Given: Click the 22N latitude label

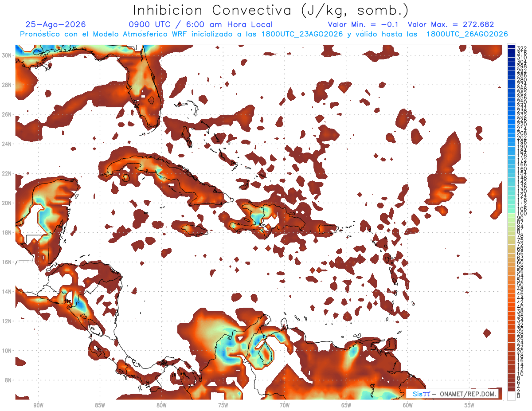Looking at the screenshot, I should tap(7, 173).
